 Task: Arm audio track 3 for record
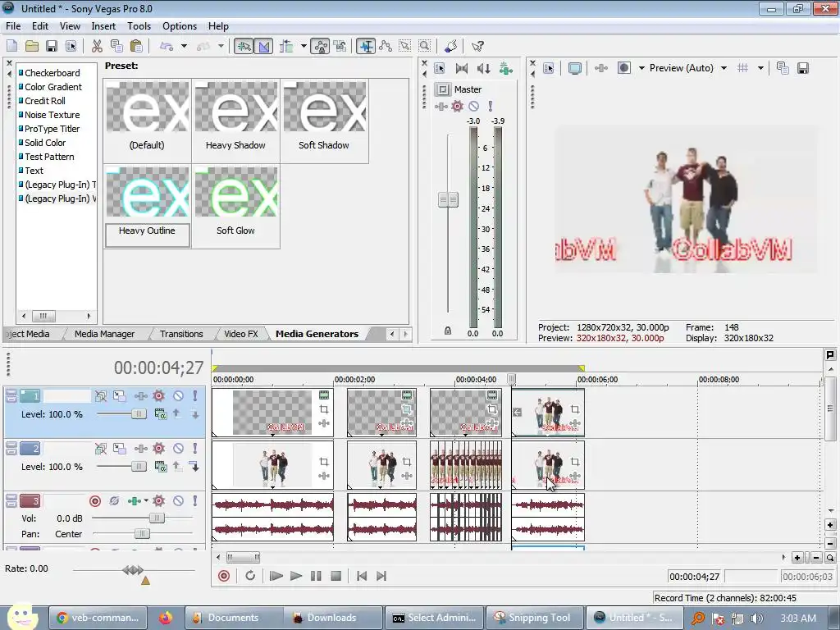click(x=95, y=501)
